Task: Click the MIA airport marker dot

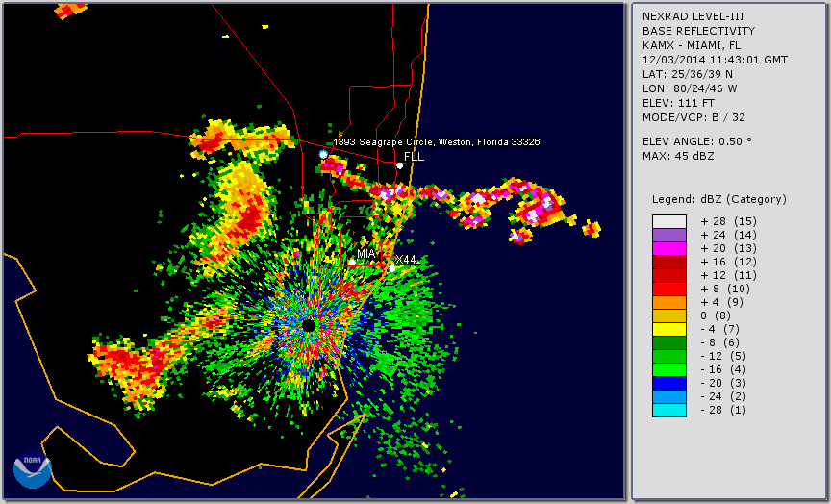Action: click(352, 263)
